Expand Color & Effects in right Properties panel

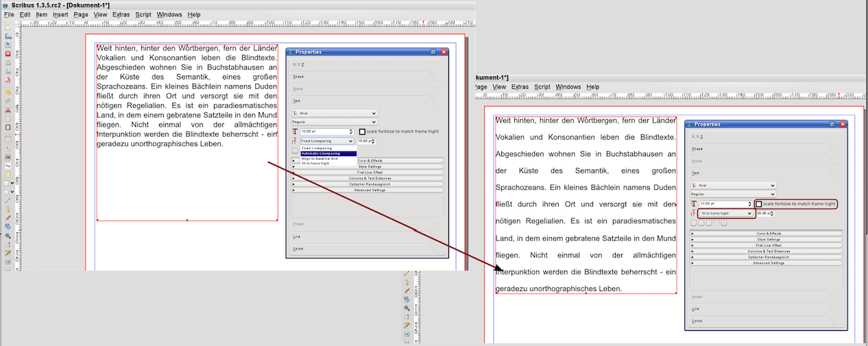click(x=765, y=234)
